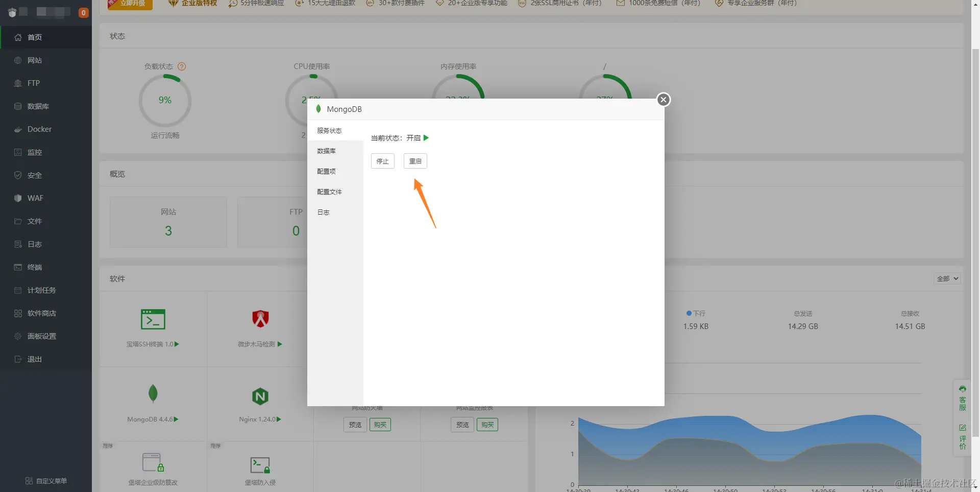Image resolution: width=980 pixels, height=492 pixels.
Task: Open the MongoDB 4.4.6 leaf icon
Action: [153, 393]
